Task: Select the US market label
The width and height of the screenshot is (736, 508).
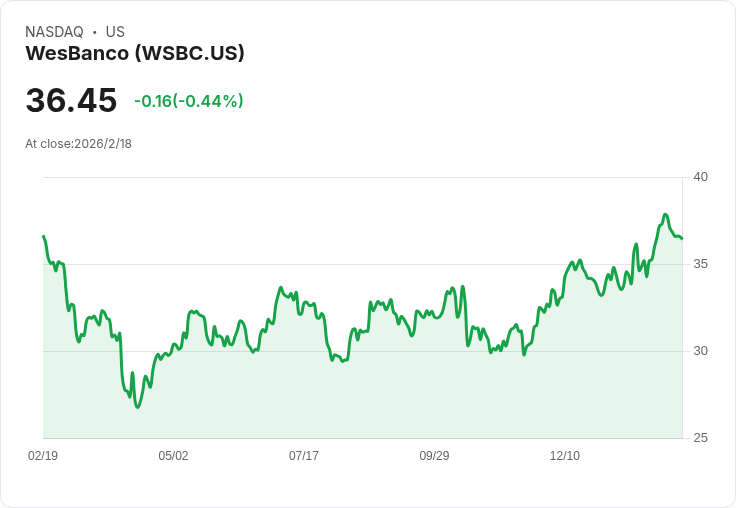Action: (115, 32)
